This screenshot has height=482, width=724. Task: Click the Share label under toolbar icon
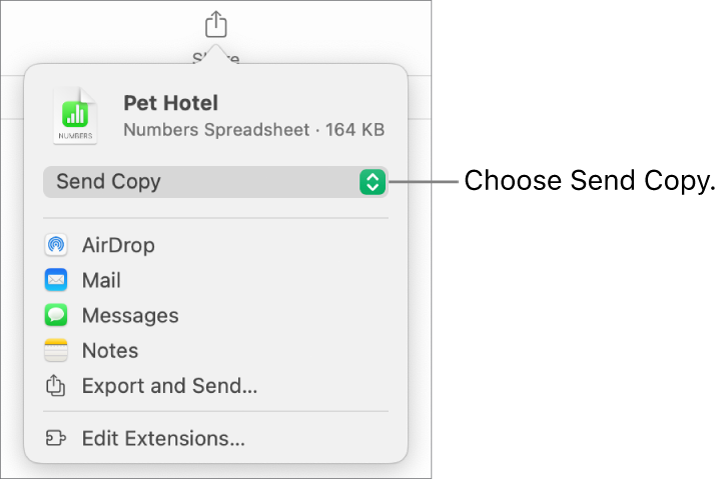[216, 59]
